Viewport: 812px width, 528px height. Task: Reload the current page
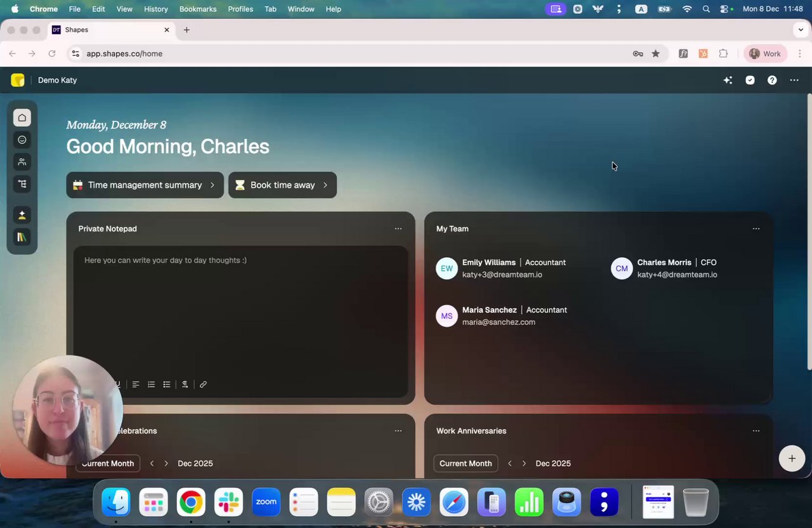(x=52, y=54)
